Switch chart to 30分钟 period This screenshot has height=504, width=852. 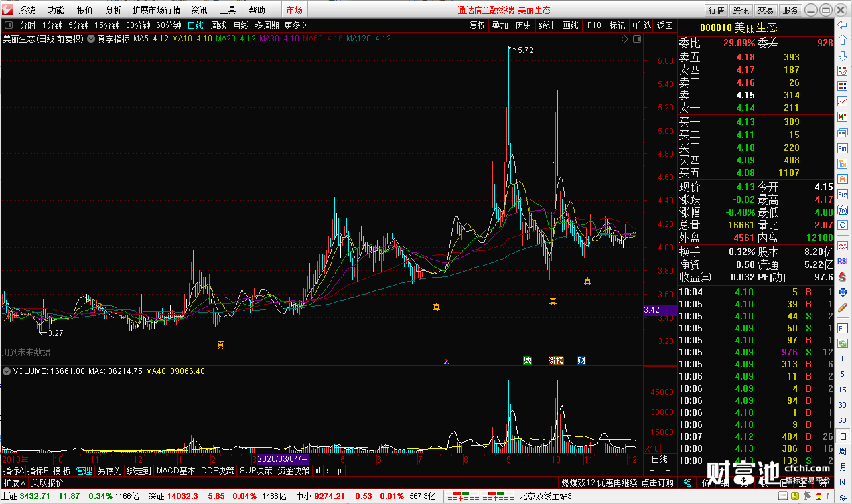(138, 25)
